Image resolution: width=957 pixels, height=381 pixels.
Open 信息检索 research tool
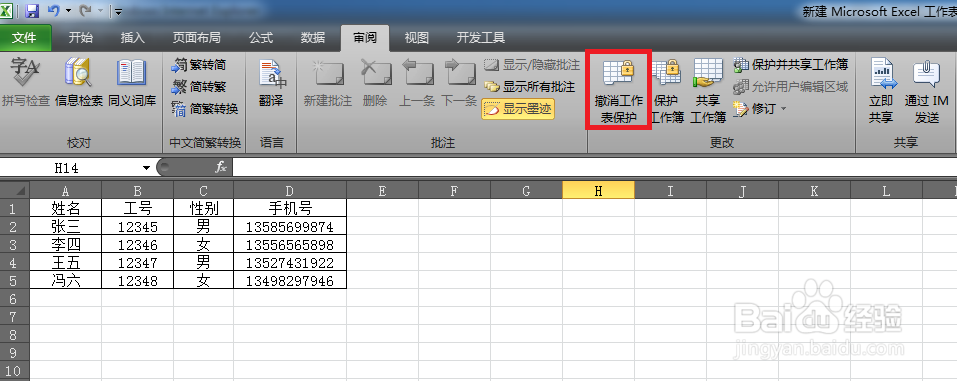79,83
